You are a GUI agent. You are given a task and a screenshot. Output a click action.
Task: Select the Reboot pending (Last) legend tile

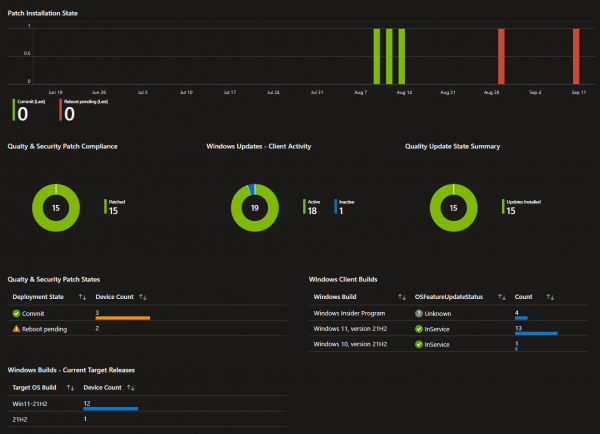[84, 110]
